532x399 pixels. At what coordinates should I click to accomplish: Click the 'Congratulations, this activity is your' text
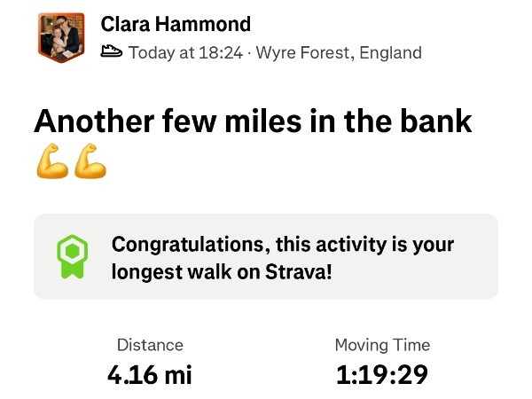[281, 244]
